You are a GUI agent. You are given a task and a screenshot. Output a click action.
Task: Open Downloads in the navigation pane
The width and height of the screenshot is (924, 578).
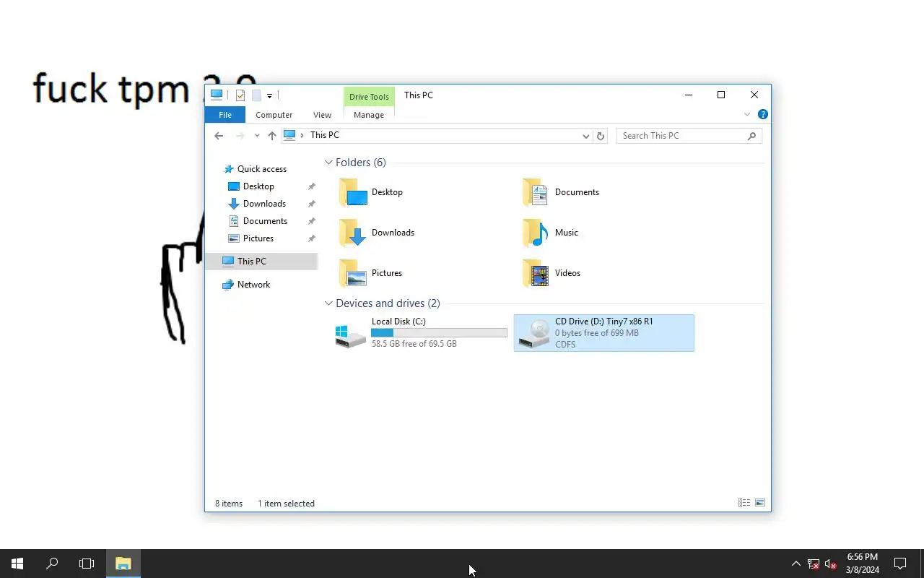coord(264,204)
